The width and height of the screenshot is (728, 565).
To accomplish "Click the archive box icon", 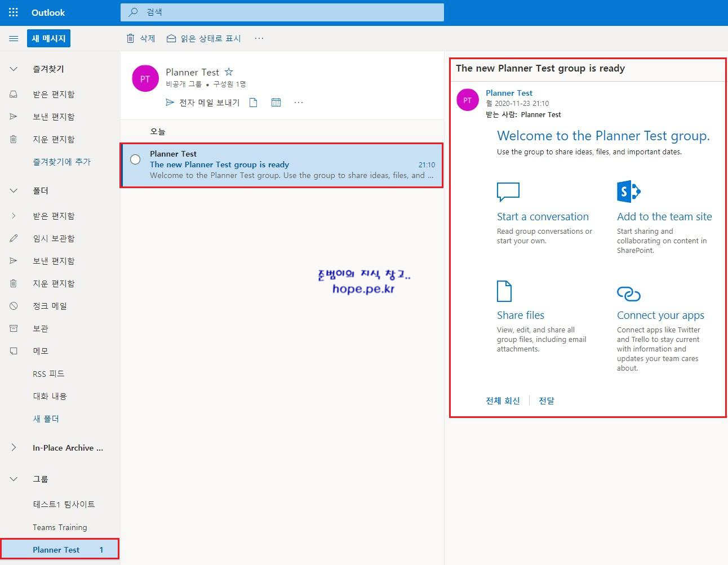I will 14,328.
